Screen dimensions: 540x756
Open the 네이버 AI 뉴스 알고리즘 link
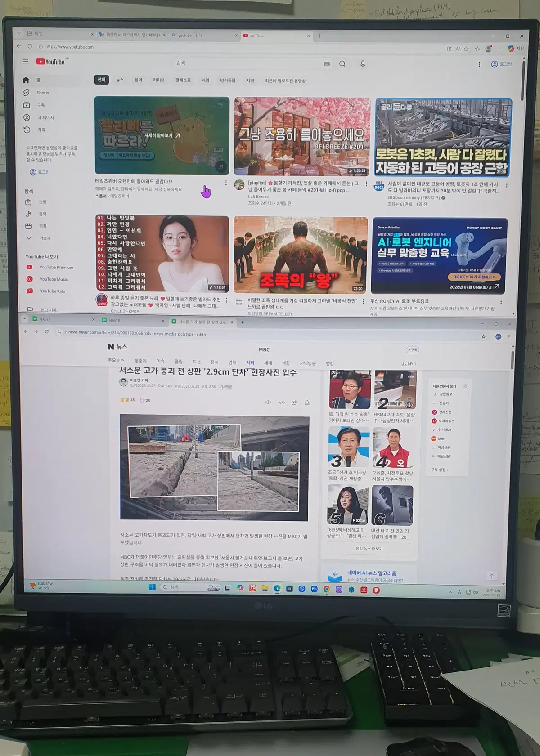[x=372, y=573]
